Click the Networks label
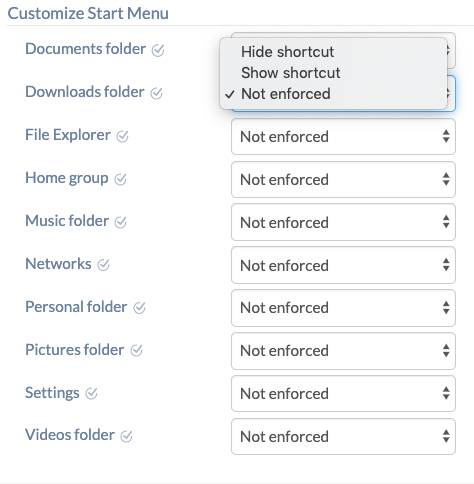 coord(58,264)
